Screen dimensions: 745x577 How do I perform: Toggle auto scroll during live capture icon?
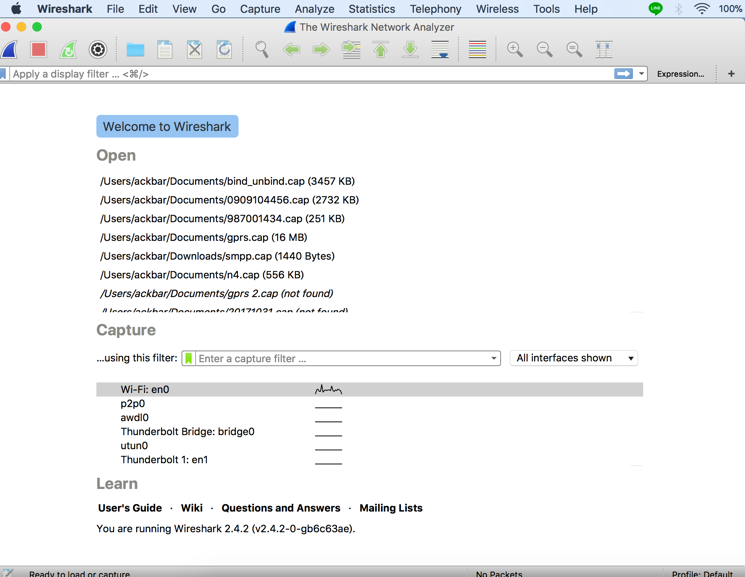pos(440,49)
